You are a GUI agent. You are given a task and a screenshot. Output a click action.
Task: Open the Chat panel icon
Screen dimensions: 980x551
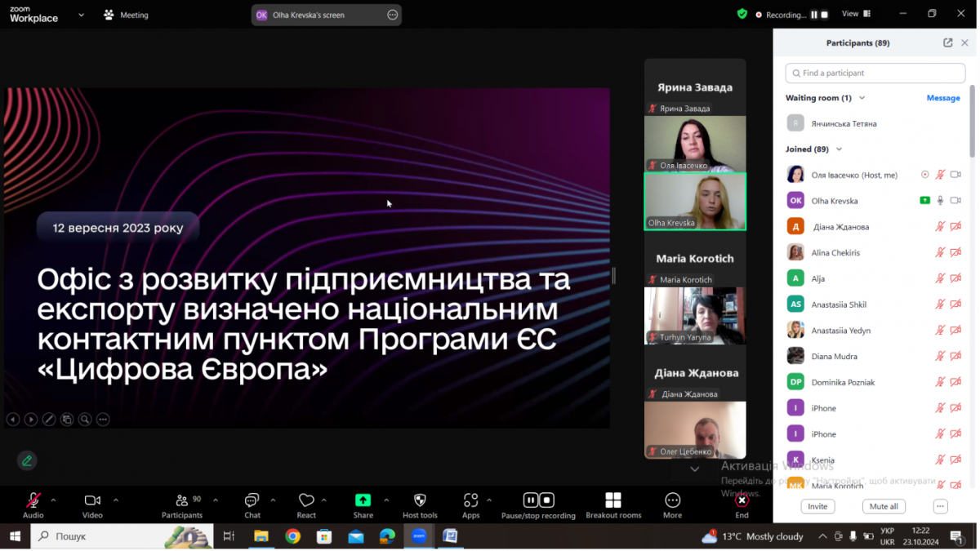[x=252, y=500]
